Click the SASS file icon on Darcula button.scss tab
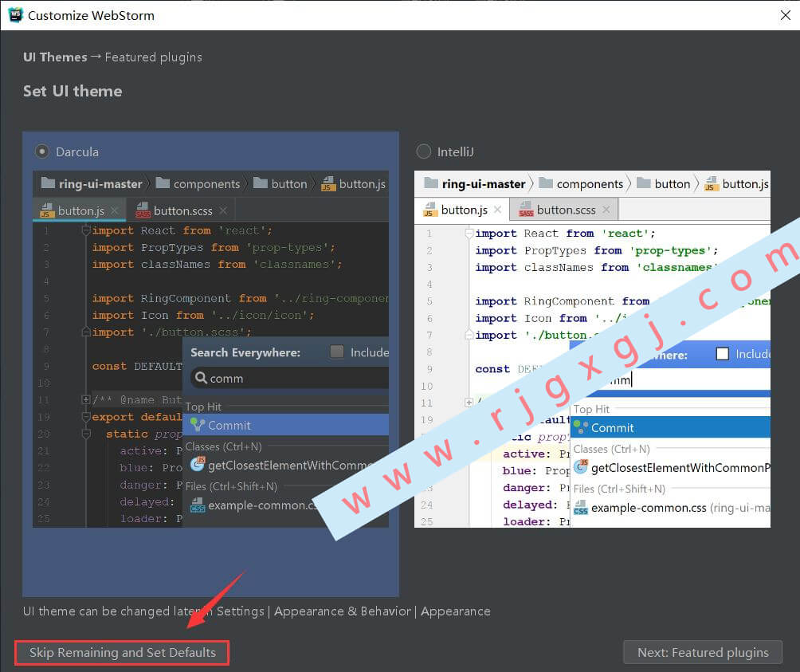The height and width of the screenshot is (672, 800). [x=143, y=210]
